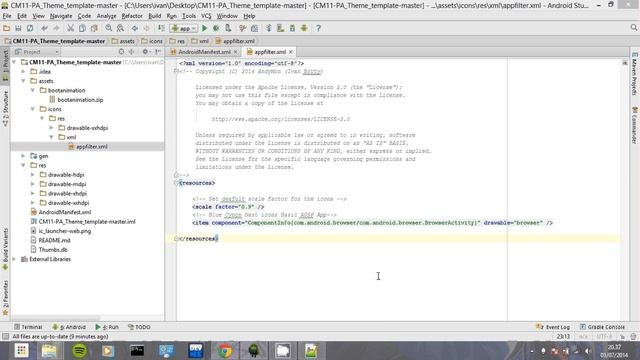Image resolution: width=640 pixels, height=360 pixels.
Task: Click the Undo arrow in toolbar
Action: tap(44, 28)
